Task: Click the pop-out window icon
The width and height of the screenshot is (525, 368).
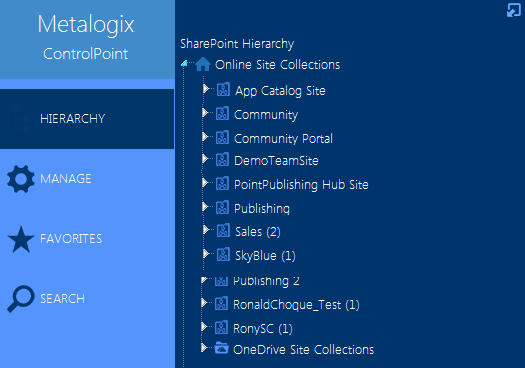Action: (514, 10)
